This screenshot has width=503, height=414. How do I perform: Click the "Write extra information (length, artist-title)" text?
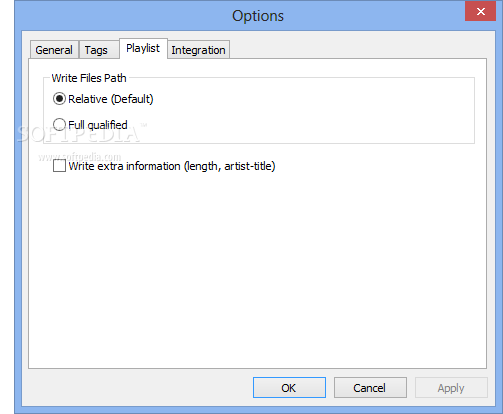tap(172, 166)
